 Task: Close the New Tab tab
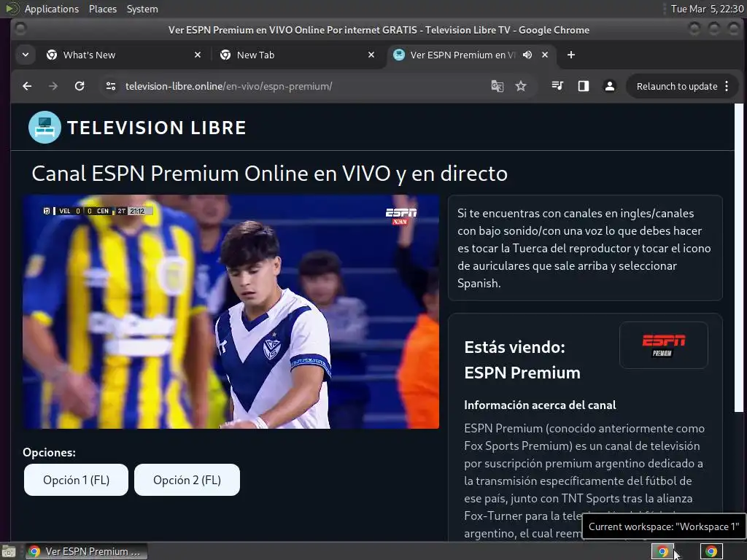click(x=371, y=55)
